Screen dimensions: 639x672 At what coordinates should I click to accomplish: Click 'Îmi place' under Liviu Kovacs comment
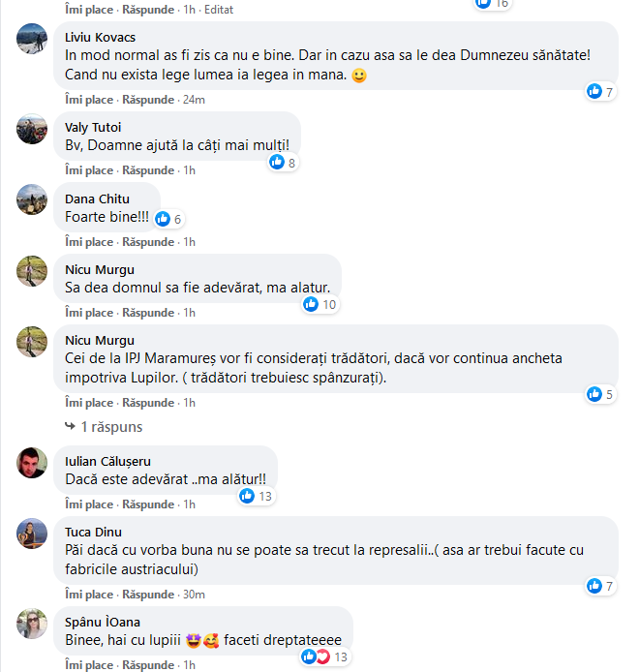pos(89,100)
